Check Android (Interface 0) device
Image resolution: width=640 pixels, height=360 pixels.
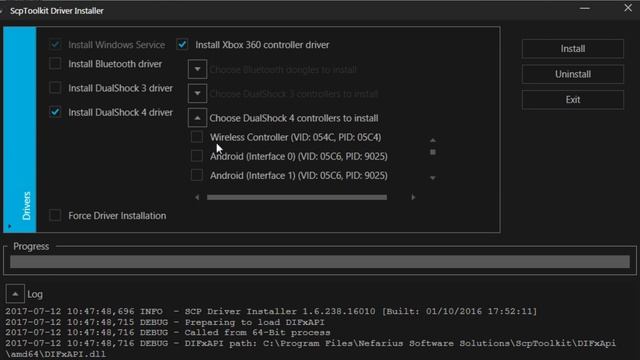(197, 156)
